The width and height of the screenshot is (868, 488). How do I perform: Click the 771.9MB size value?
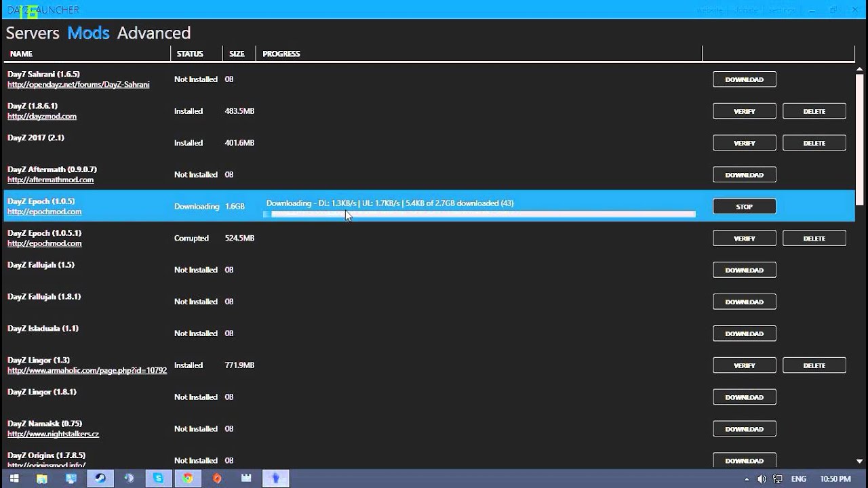pos(239,365)
